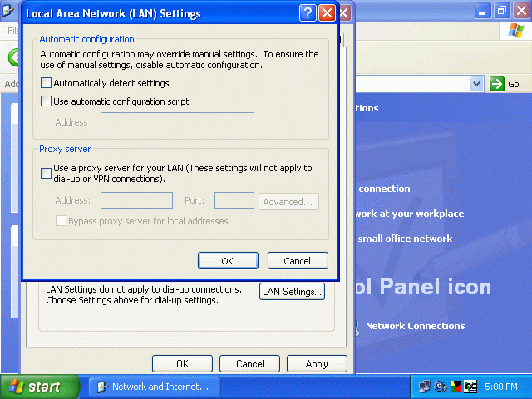
Task: Click the second system tray icon
Action: click(440, 387)
